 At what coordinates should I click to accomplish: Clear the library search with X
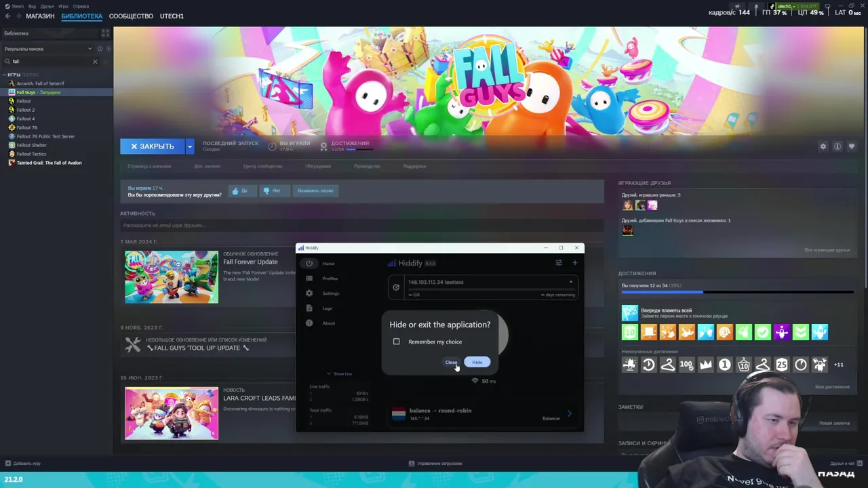[95, 62]
